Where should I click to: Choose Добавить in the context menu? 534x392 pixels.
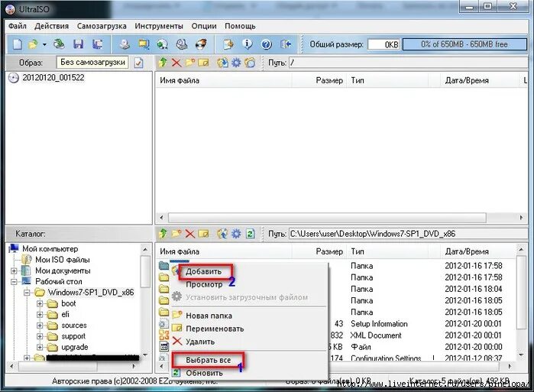203,272
